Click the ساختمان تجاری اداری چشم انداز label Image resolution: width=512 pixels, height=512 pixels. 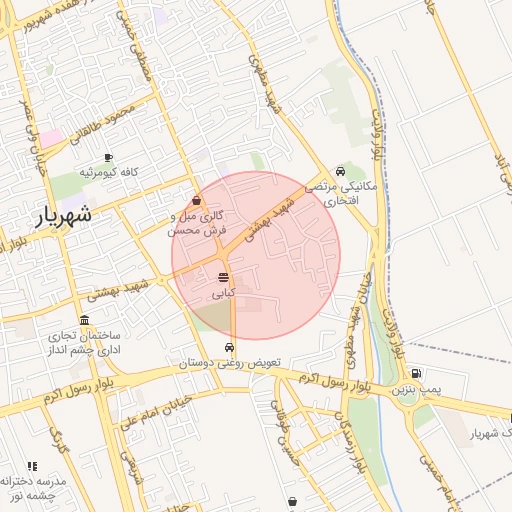pyautogui.click(x=84, y=343)
